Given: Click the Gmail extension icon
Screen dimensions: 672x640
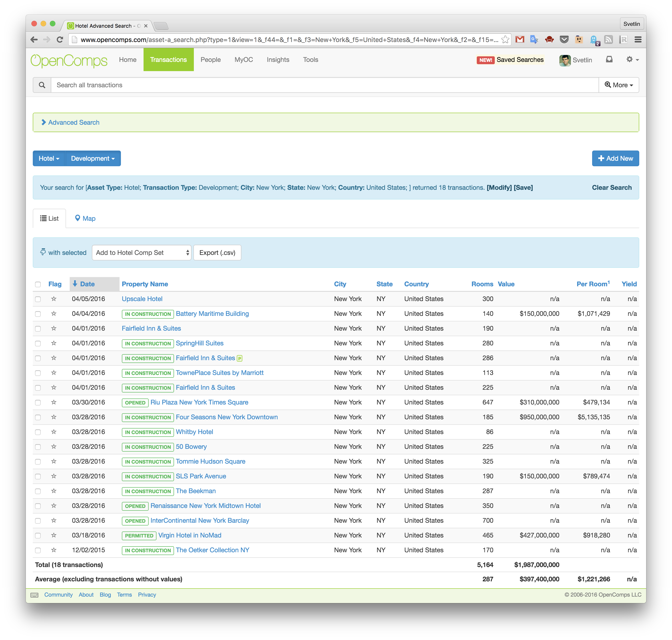Looking at the screenshot, I should pos(520,39).
